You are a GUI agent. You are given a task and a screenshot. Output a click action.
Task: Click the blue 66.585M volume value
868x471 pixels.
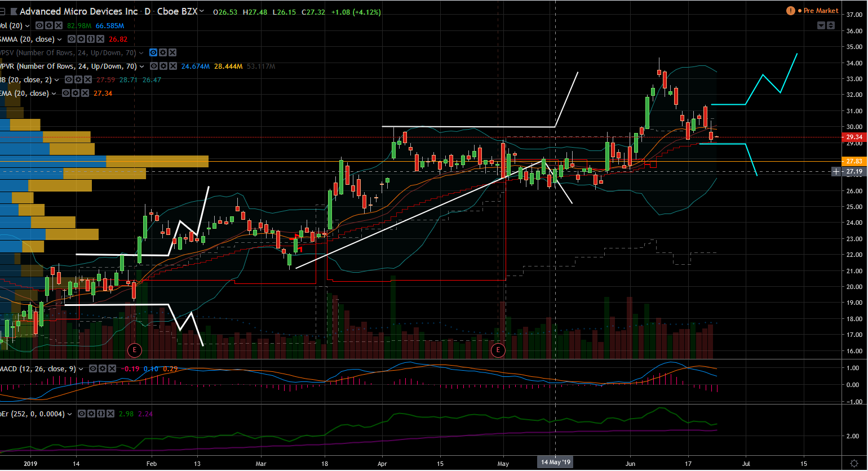(x=110, y=26)
